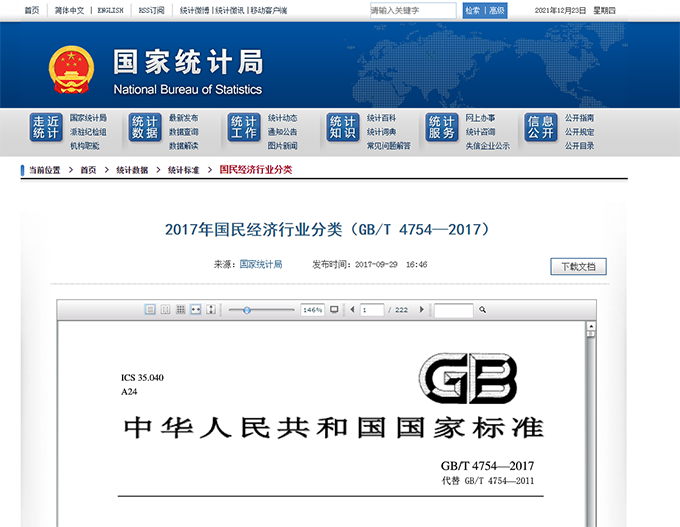
Task: Open the 统计工作 navigation block
Action: (x=244, y=127)
